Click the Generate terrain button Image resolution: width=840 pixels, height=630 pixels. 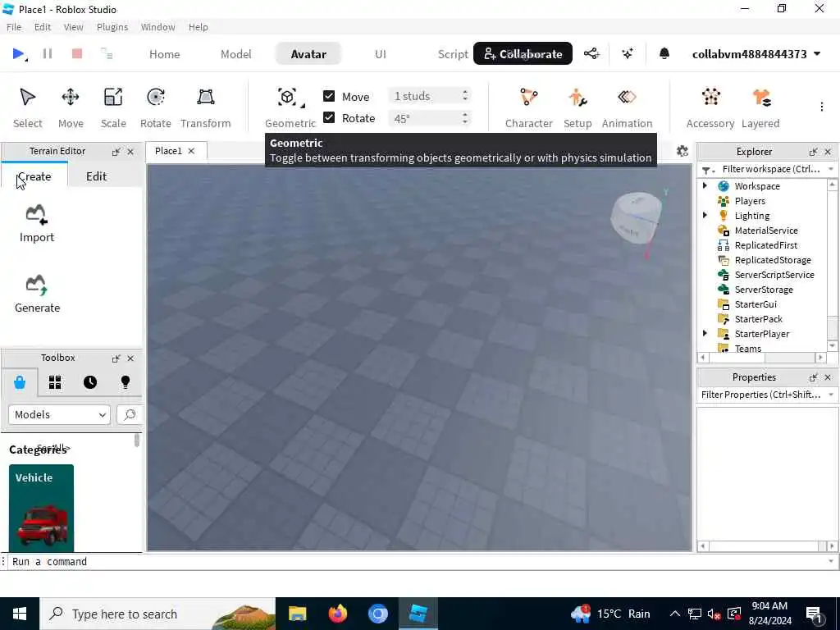37,294
